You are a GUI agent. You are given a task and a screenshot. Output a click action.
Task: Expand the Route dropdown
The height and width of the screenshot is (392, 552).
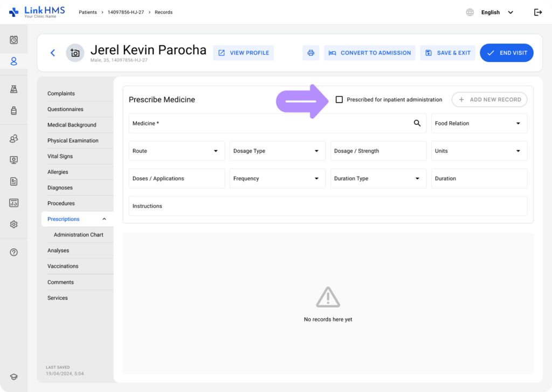click(177, 151)
